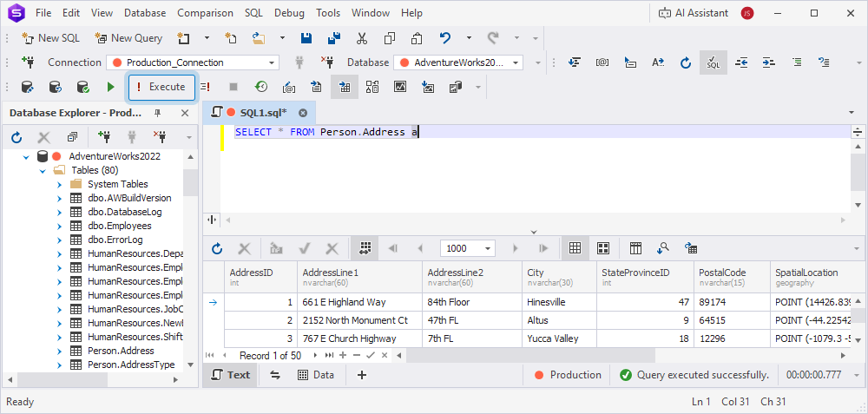868x414 pixels.
Task: Toggle the card view mode button
Action: coord(603,248)
